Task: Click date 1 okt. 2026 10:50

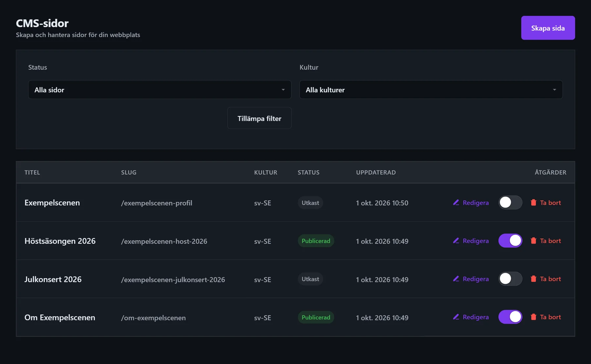Action: click(382, 203)
